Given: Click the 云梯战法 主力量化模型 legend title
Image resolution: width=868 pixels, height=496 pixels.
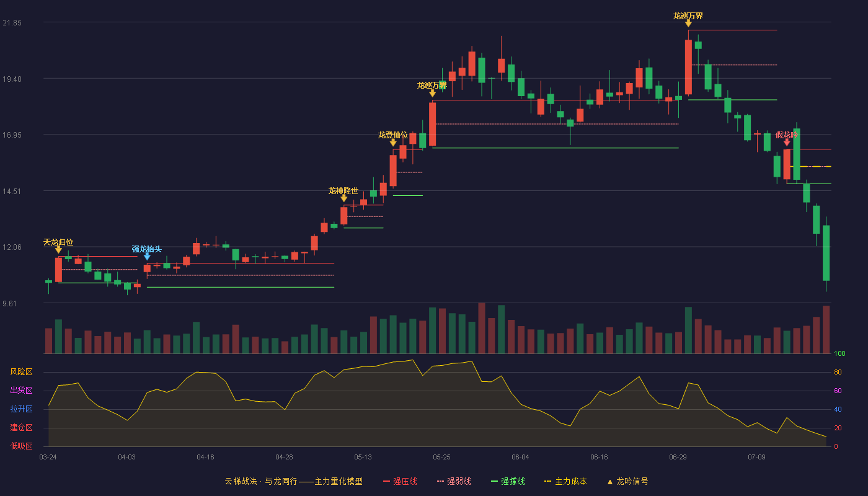Looking at the screenshot, I should click(x=293, y=481).
